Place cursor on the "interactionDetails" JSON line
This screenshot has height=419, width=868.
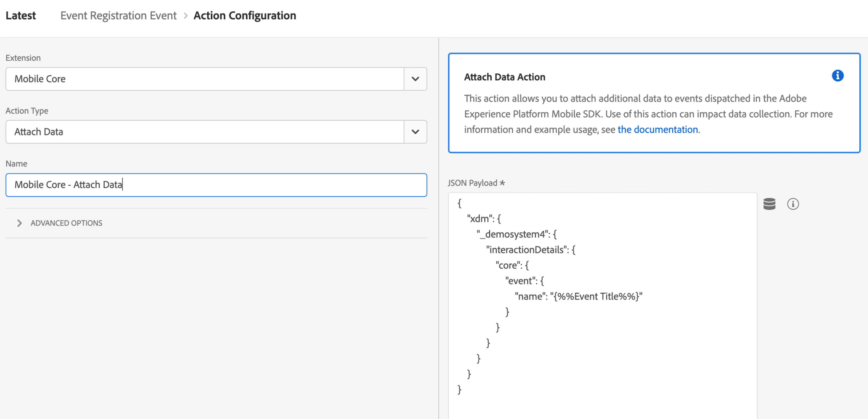(531, 250)
